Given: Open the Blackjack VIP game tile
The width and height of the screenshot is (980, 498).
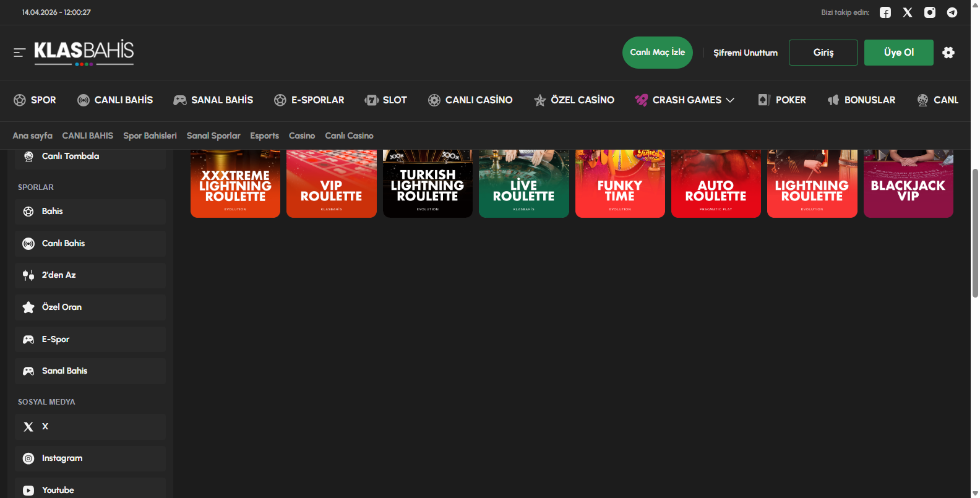Looking at the screenshot, I should [908, 184].
